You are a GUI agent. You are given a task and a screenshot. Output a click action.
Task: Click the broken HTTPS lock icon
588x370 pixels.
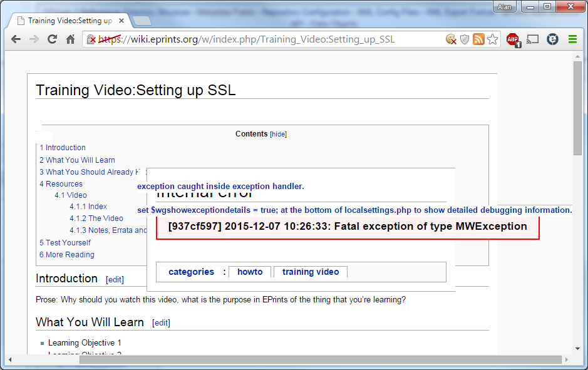click(91, 39)
